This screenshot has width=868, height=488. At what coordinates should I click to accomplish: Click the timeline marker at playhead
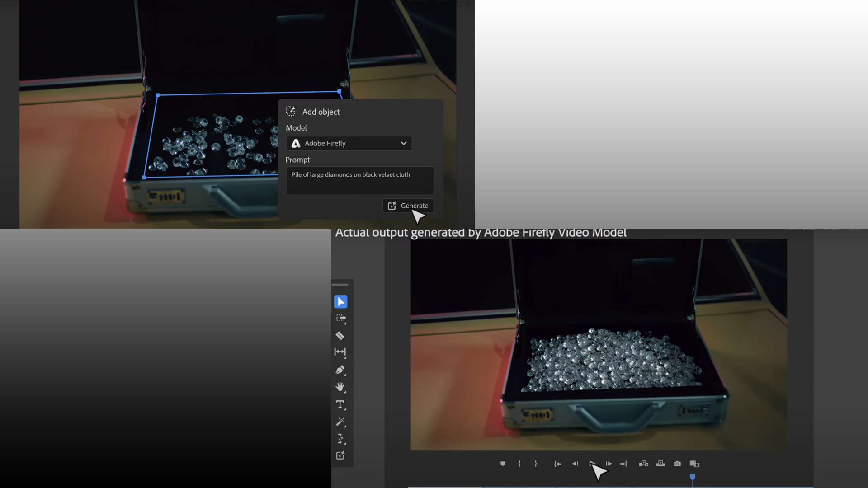click(693, 477)
